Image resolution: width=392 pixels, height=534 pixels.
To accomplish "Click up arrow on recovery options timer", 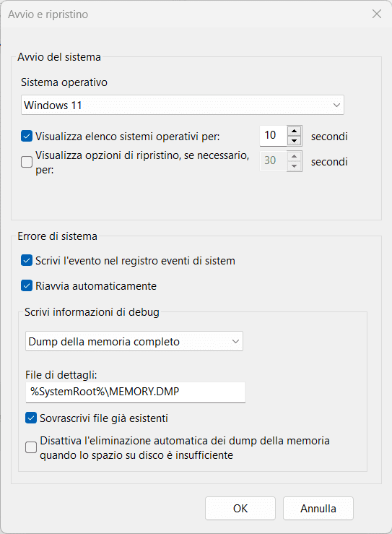I will (295, 156).
